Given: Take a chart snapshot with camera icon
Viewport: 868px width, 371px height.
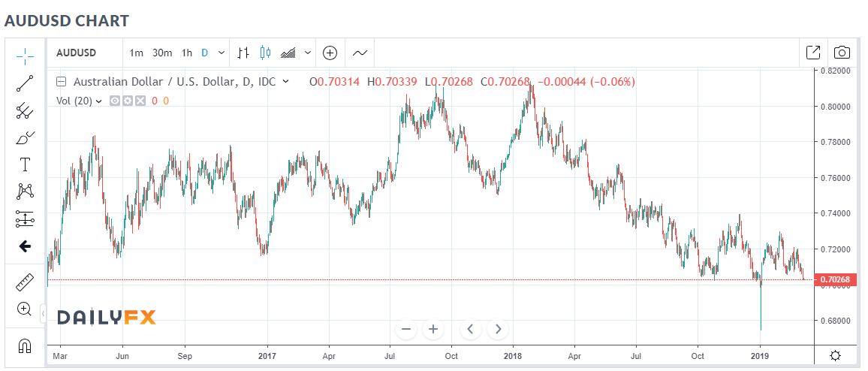Looking at the screenshot, I should coord(842,53).
